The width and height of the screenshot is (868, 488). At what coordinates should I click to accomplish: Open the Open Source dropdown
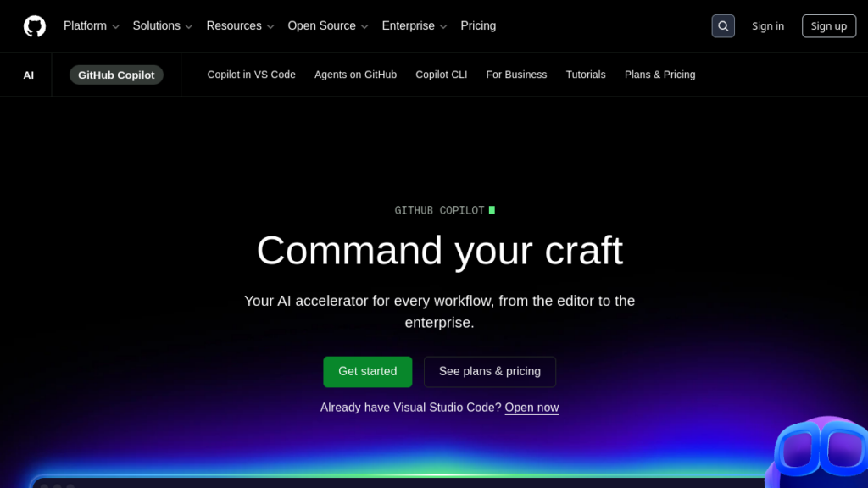pyautogui.click(x=328, y=26)
